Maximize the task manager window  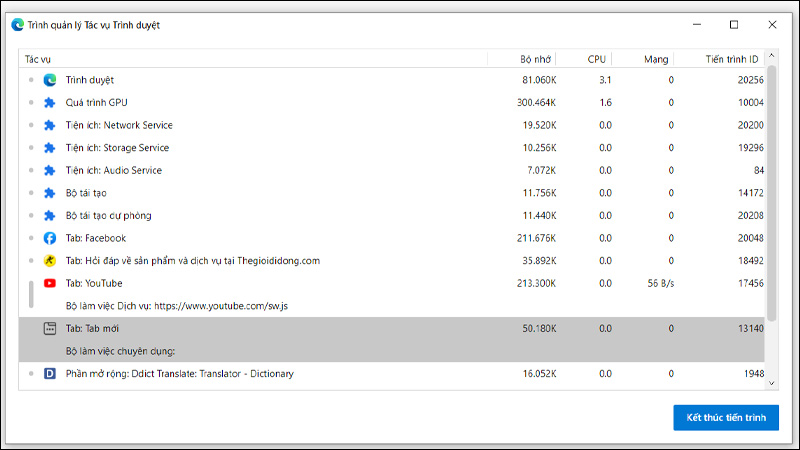[734, 25]
